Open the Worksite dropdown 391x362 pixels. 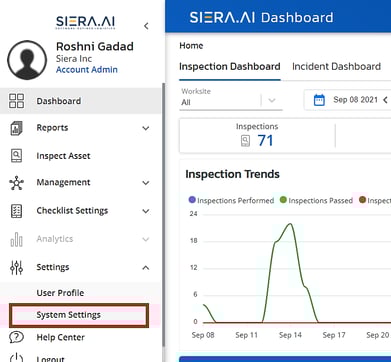[x=231, y=99]
